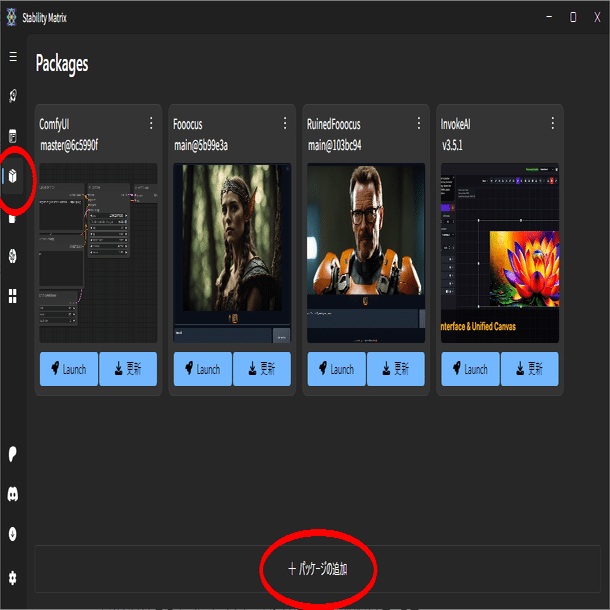Click the main@5b99e3a version text

(201, 145)
